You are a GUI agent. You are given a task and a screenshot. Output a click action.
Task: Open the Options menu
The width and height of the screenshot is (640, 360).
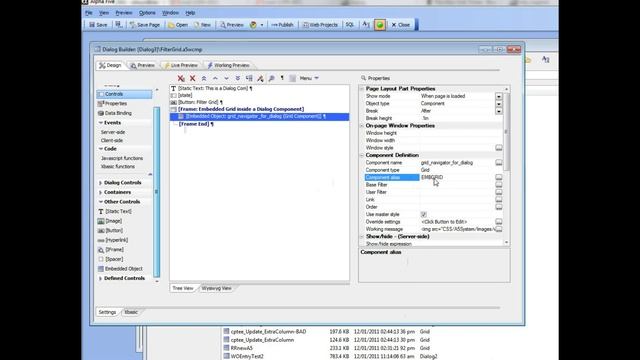[147, 13]
